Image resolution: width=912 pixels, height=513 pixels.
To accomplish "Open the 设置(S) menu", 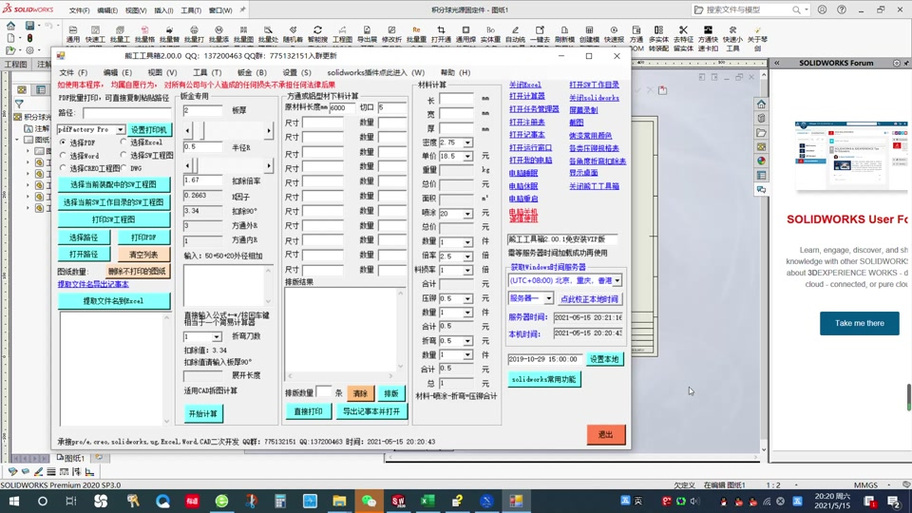I will (297, 73).
